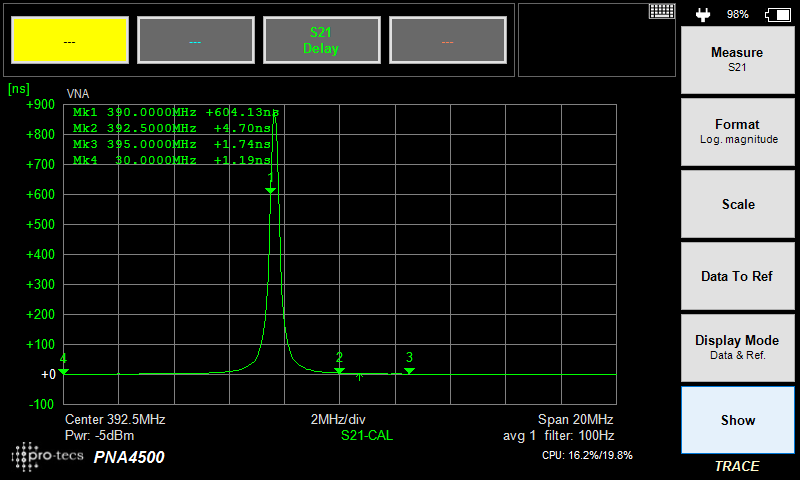800x480 pixels.
Task: Select the fourth trace box with red dashes
Action: [447, 41]
